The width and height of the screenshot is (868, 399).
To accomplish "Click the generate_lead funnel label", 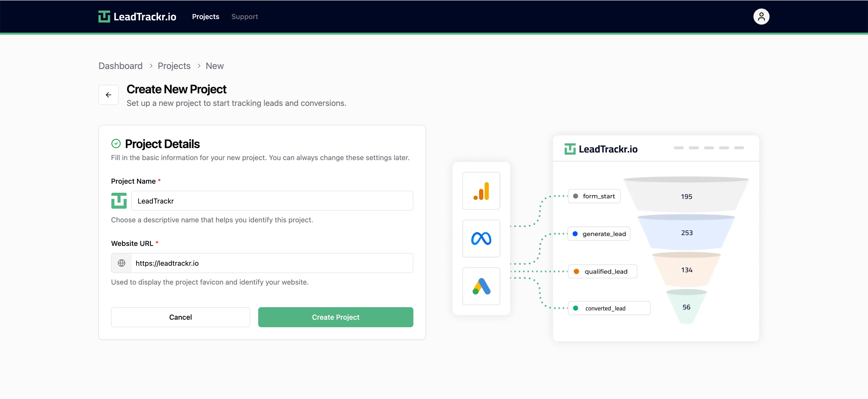I will (x=599, y=233).
